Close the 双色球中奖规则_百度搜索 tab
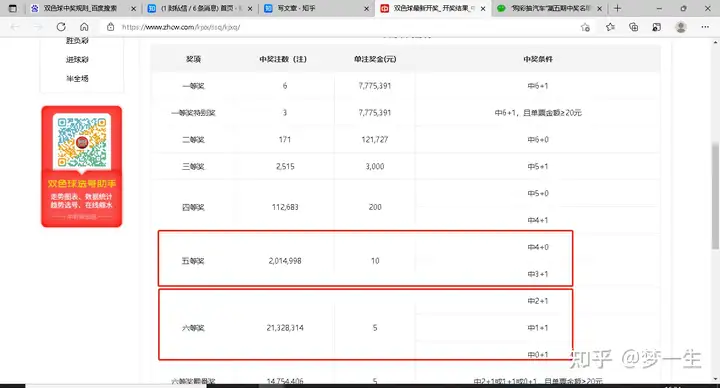Viewport: 720px width, 388px height. coord(133,8)
